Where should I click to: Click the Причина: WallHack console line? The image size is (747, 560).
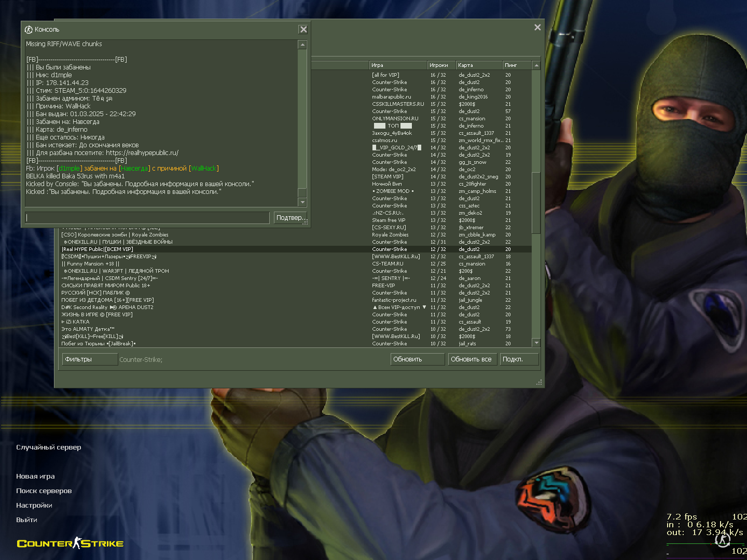(58, 106)
